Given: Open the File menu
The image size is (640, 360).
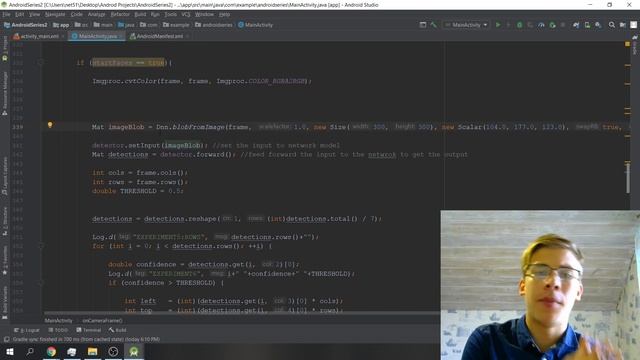Looking at the screenshot, I should point(7,14).
